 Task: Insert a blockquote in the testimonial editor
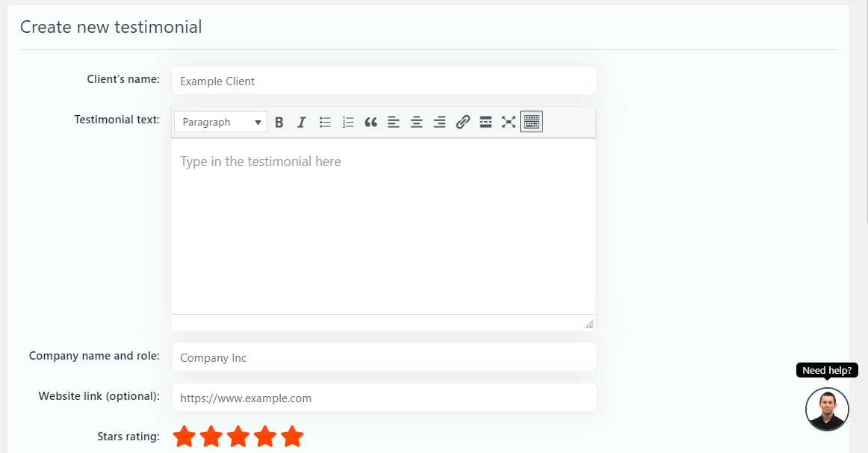[371, 121]
